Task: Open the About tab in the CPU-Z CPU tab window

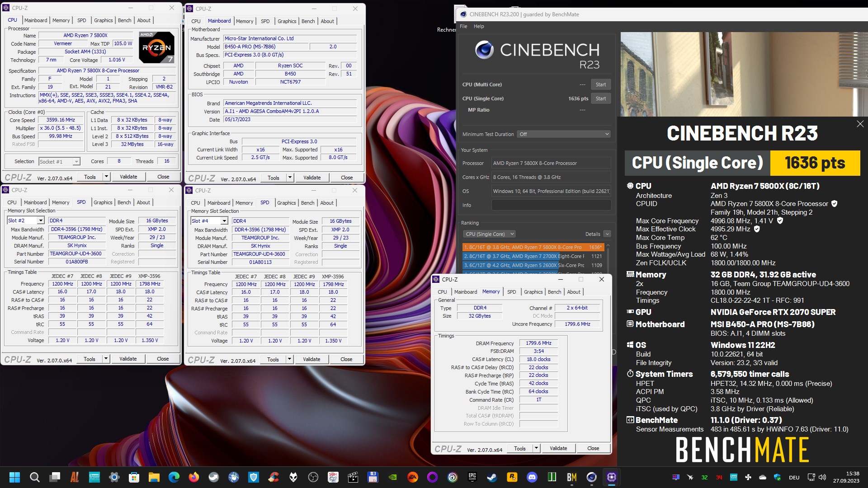Action: [x=144, y=20]
